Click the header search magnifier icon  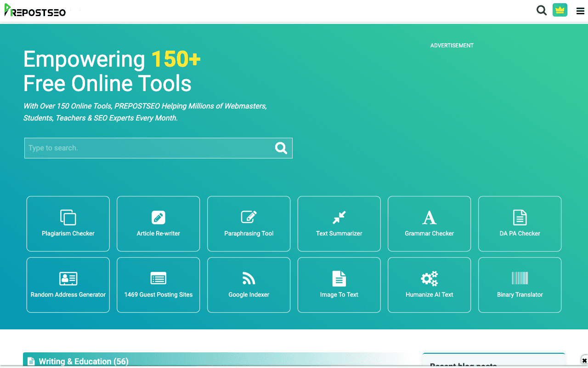542,10
